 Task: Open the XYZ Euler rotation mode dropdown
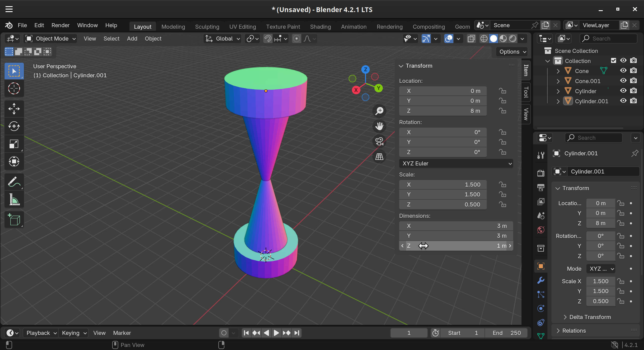pyautogui.click(x=456, y=163)
